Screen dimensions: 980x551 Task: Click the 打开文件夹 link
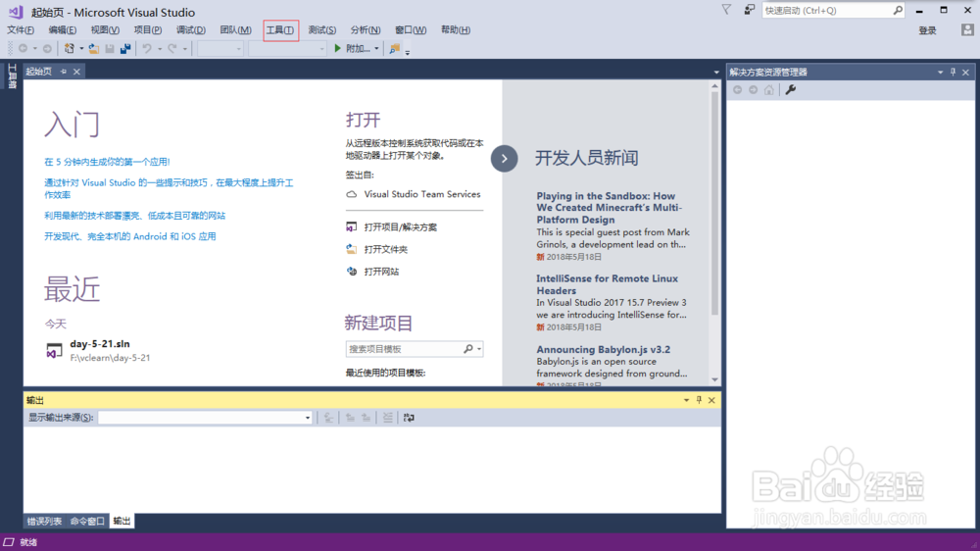[385, 250]
